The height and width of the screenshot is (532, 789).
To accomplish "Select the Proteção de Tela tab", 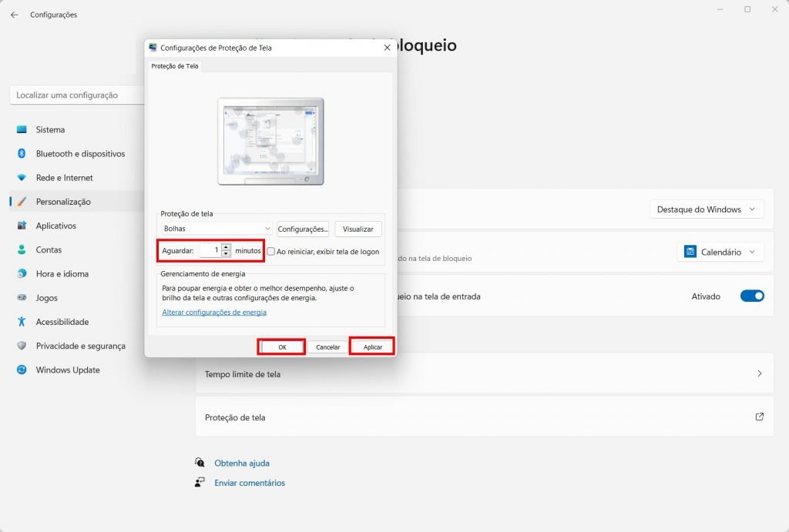I will tap(175, 66).
